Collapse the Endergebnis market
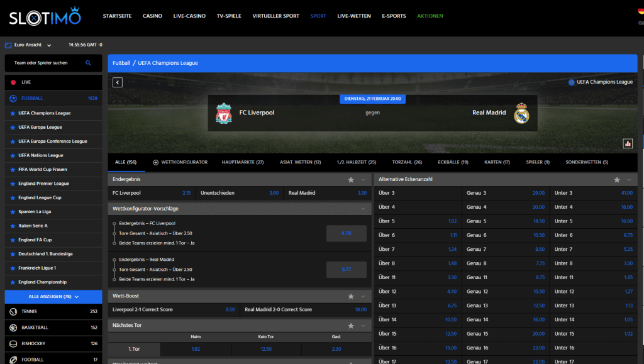This screenshot has width=644, height=364. pos(363,180)
